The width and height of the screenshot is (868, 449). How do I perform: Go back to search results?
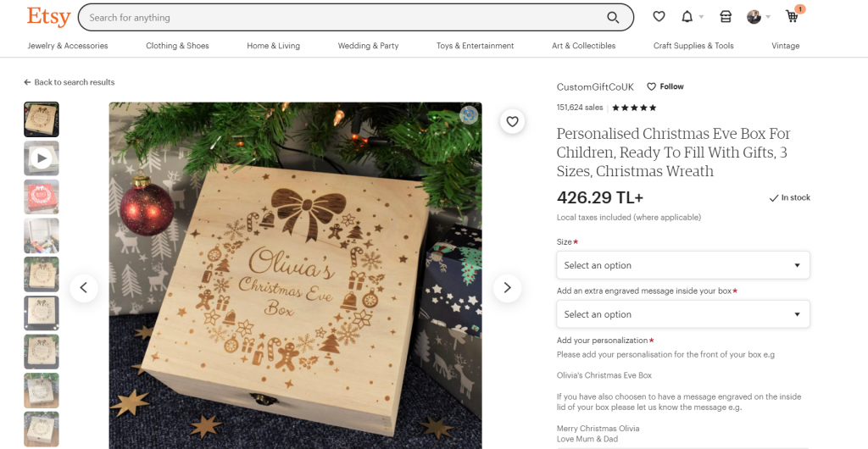click(70, 82)
